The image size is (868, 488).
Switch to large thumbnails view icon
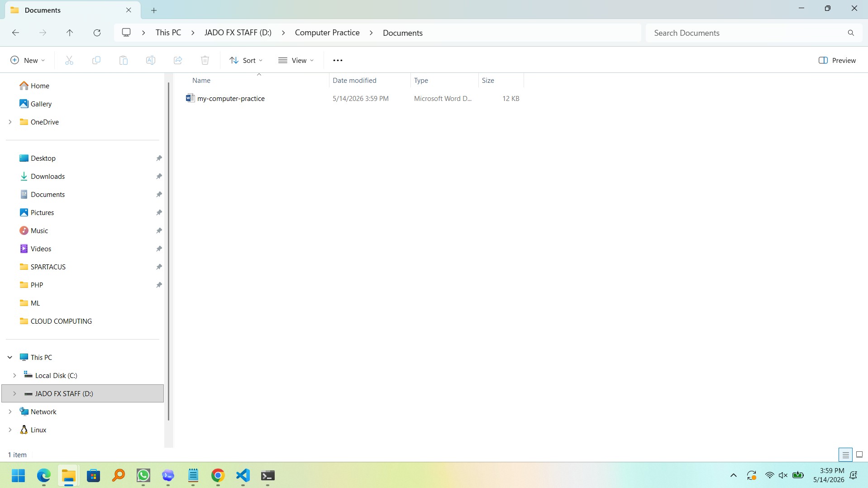pos(859,455)
